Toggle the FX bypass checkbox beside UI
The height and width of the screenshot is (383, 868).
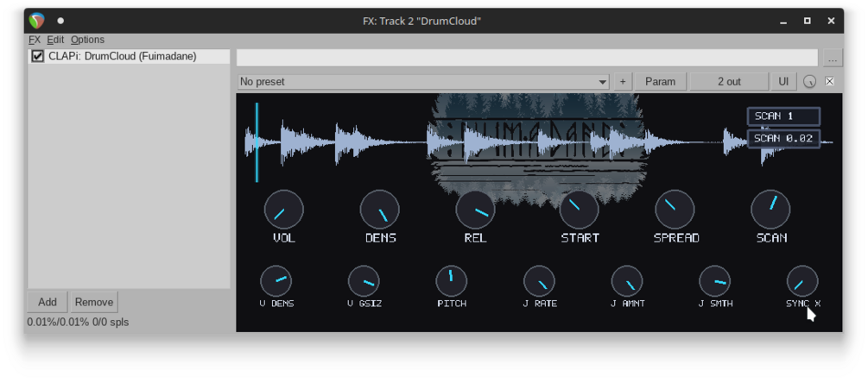pos(829,81)
